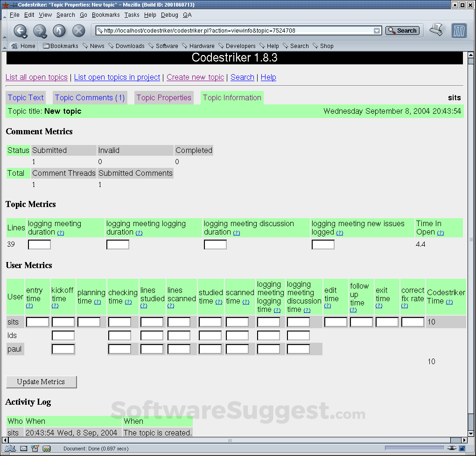The image size is (476, 456).
Task: Click the Mozilla throbber logo
Action: [459, 30]
